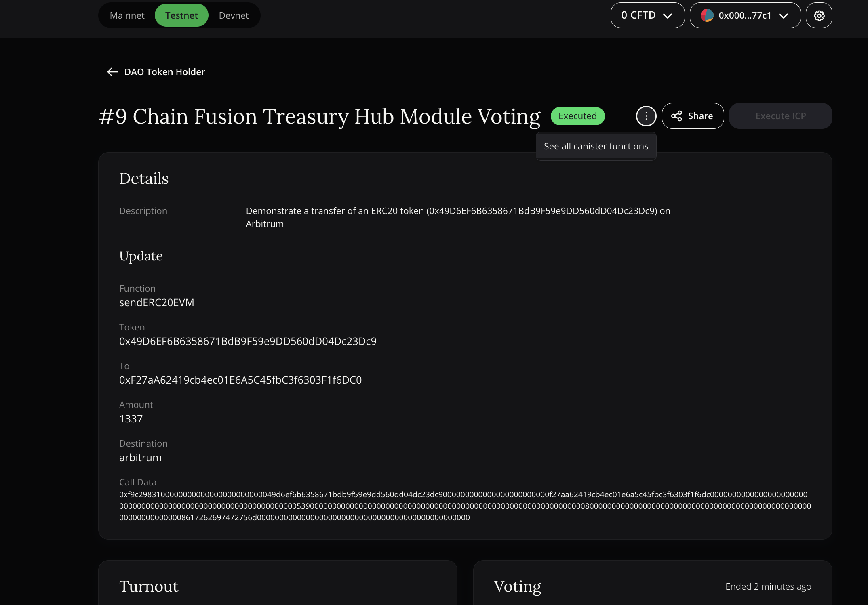This screenshot has height=605, width=868.
Task: Click the chevron beside 0 CFTD balance
Action: coord(667,16)
